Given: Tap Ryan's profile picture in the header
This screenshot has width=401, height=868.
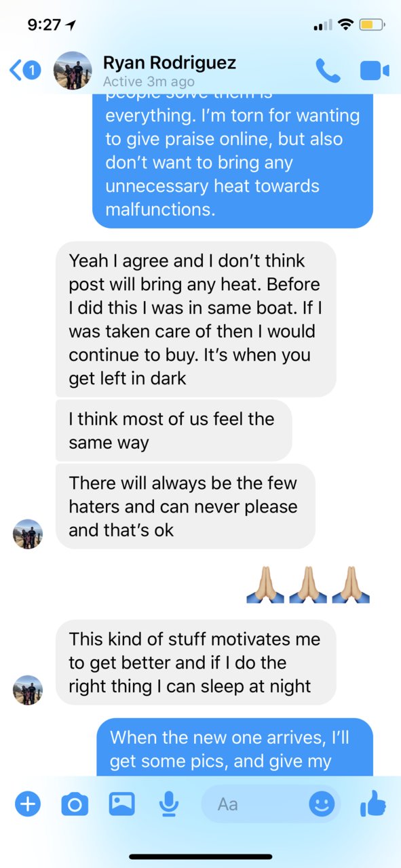Looking at the screenshot, I should point(72,70).
